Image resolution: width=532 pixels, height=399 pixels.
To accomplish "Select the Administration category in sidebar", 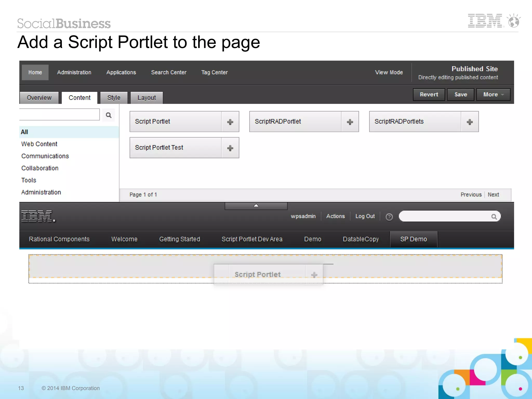I will [x=41, y=192].
